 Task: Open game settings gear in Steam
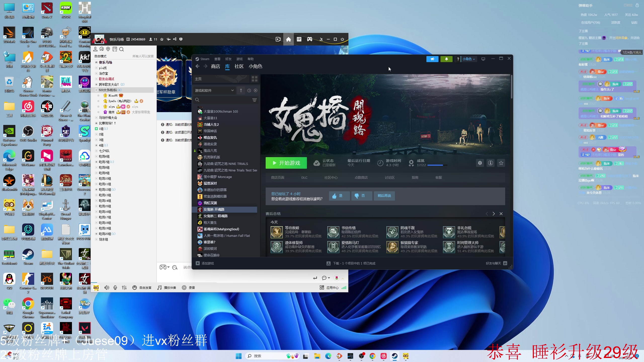coord(480,163)
